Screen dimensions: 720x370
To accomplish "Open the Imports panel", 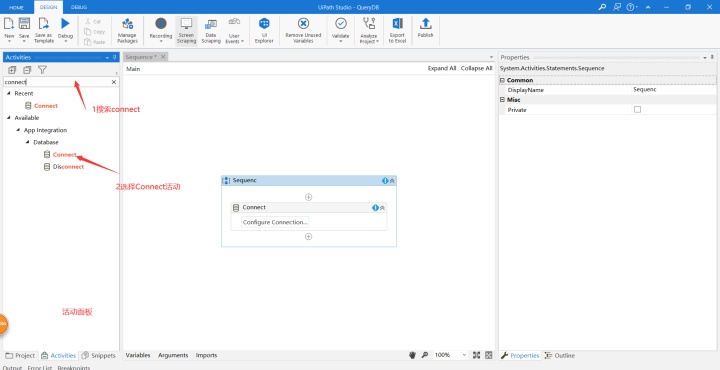I will pyautogui.click(x=206, y=355).
